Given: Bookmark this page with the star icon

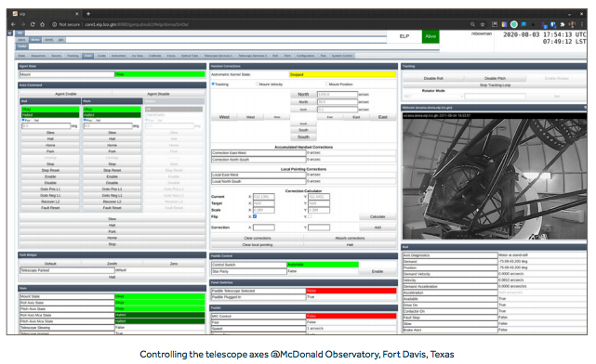Looking at the screenshot, I should pyautogui.click(x=483, y=24).
